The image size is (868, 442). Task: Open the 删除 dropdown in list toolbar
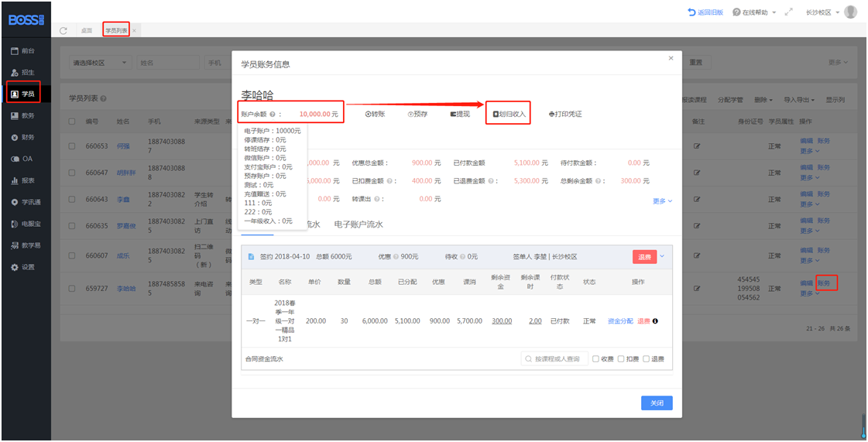pyautogui.click(x=763, y=100)
